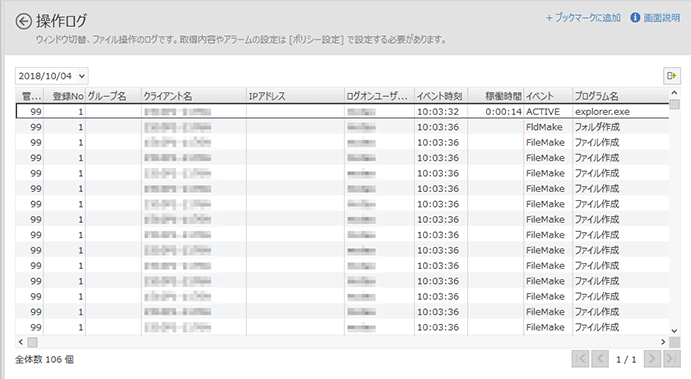Screen dimensions: 691x379
Task: Go to the previous page button
Action: (x=600, y=359)
